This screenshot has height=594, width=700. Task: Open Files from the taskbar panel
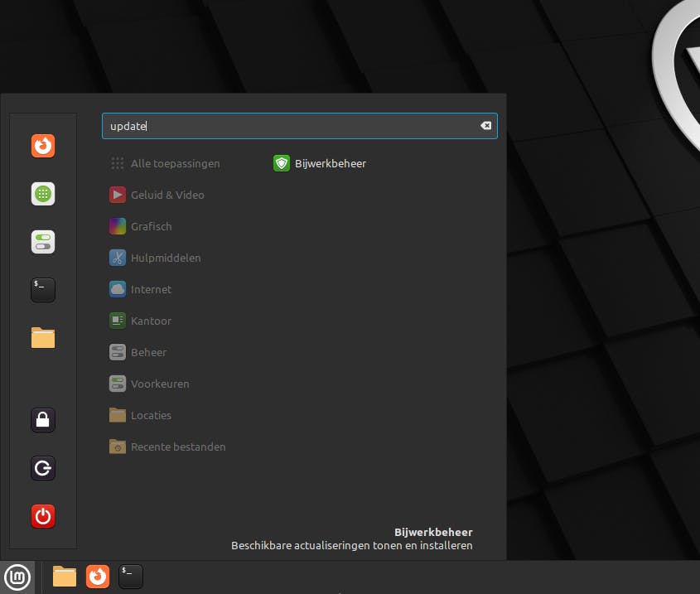coord(65,577)
